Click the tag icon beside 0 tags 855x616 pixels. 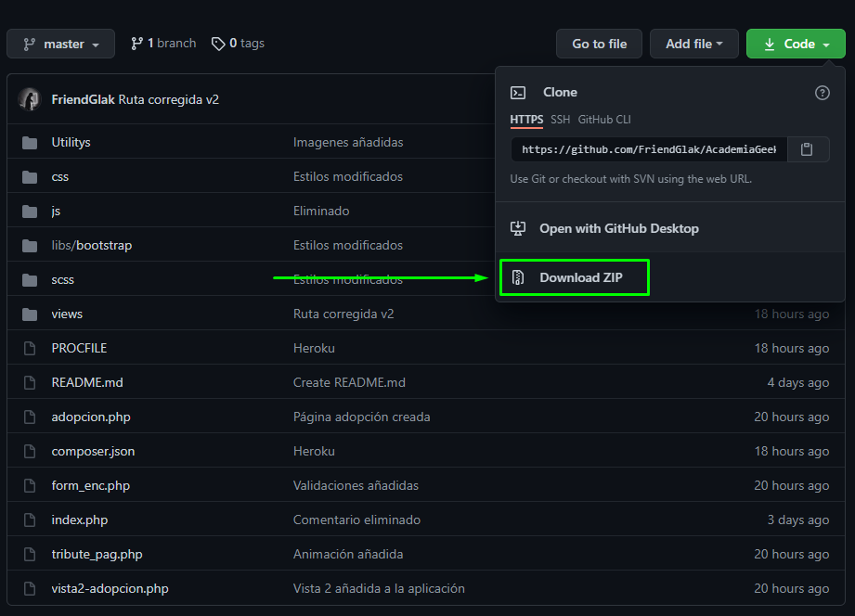(x=218, y=45)
